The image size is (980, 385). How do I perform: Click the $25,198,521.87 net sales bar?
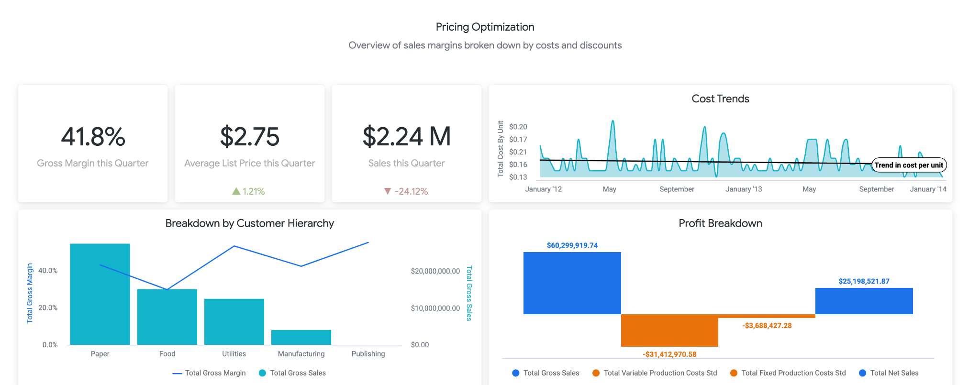[864, 301]
